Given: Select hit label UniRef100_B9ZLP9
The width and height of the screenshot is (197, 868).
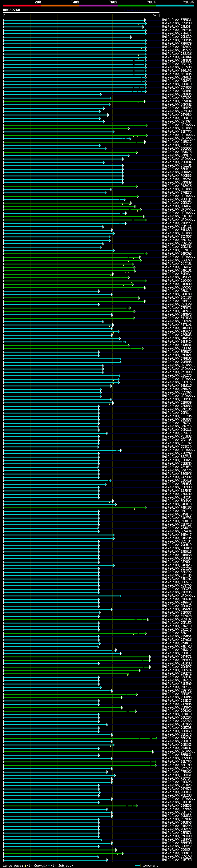Looking at the screenshot, I should [177, 304].
